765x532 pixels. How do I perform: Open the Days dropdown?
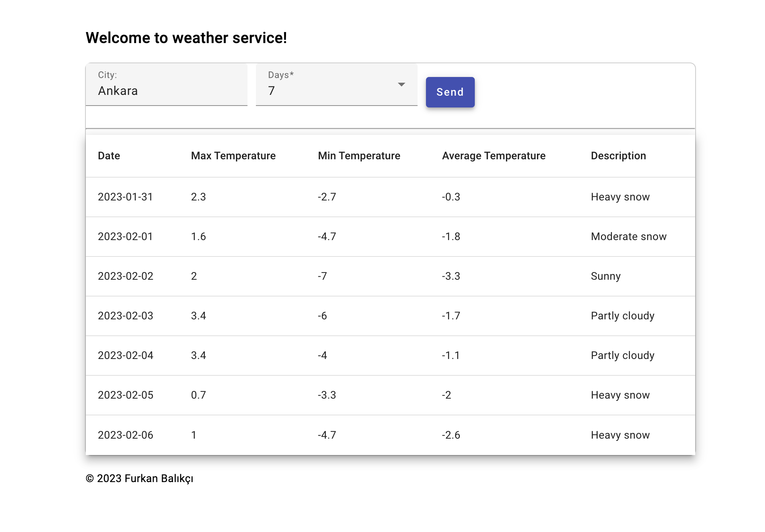pos(336,91)
